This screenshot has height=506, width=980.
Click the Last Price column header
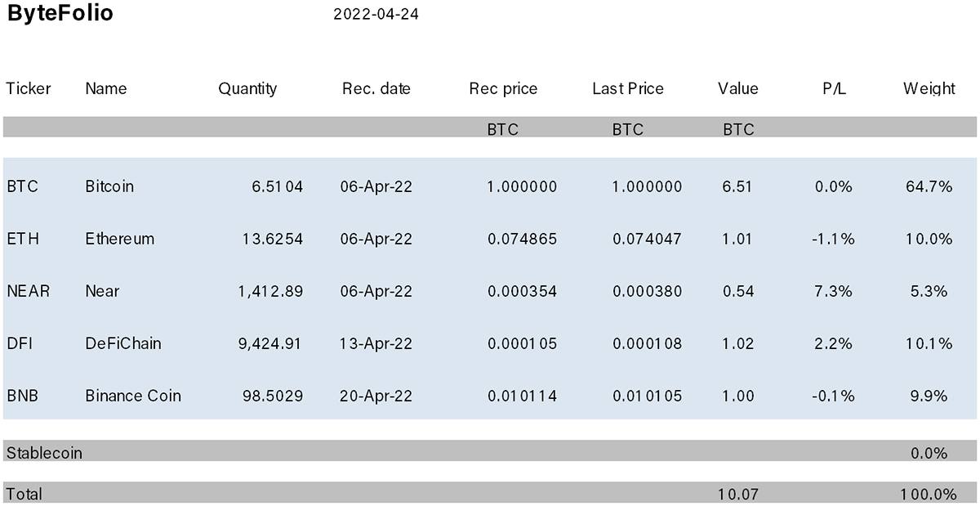pos(628,88)
